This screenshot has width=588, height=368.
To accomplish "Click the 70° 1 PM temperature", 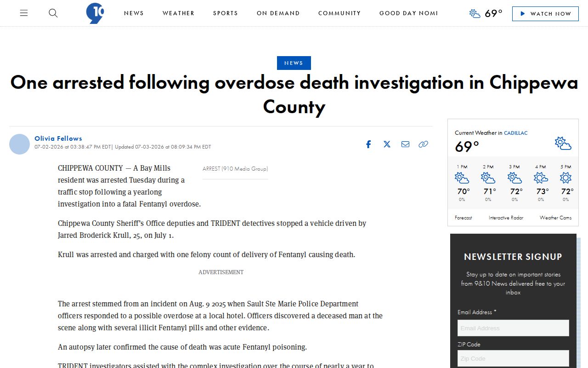I will click(464, 191).
